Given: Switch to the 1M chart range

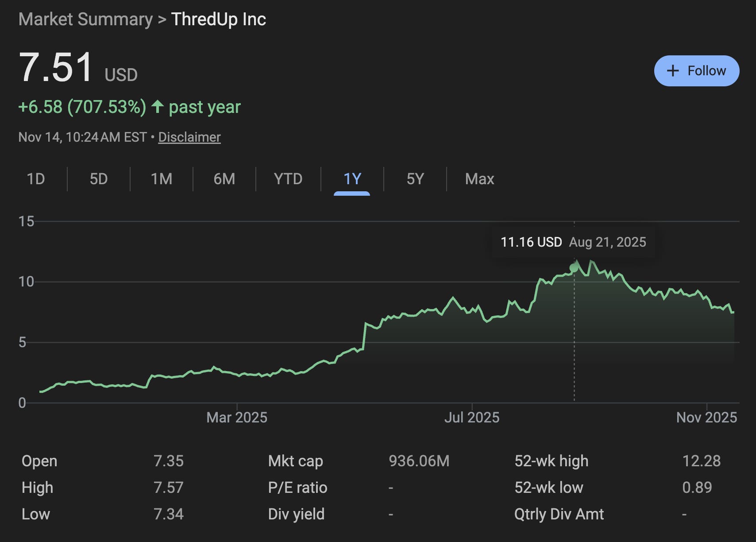Looking at the screenshot, I should [x=162, y=179].
